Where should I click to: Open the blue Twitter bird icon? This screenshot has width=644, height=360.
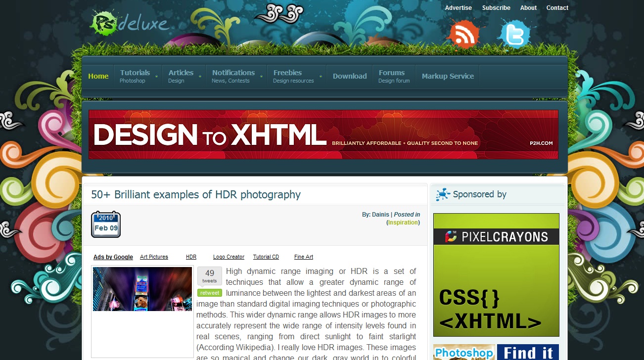514,34
